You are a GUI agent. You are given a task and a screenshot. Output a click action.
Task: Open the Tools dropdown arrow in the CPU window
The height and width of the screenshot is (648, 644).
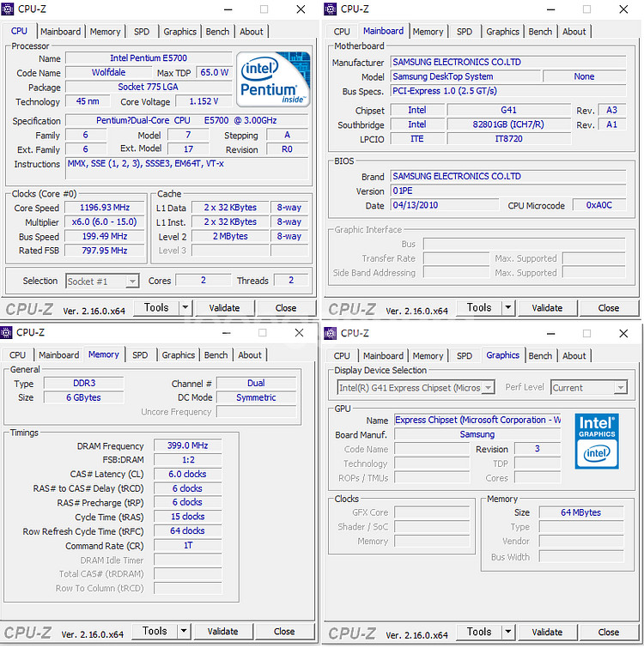(185, 307)
